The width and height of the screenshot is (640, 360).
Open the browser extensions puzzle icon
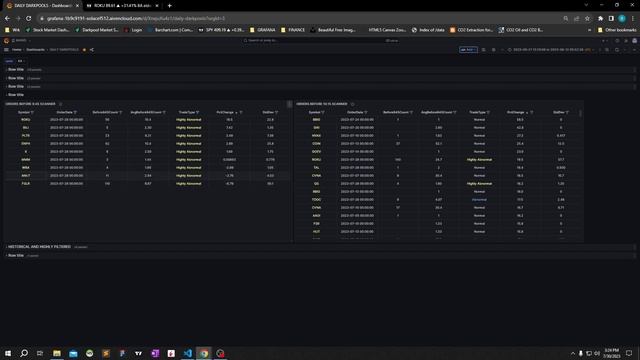pos(600,18)
